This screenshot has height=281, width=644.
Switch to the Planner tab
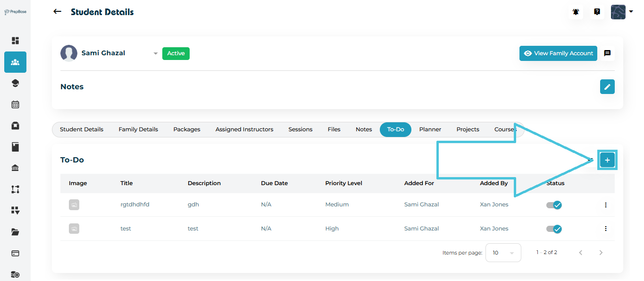click(x=430, y=129)
